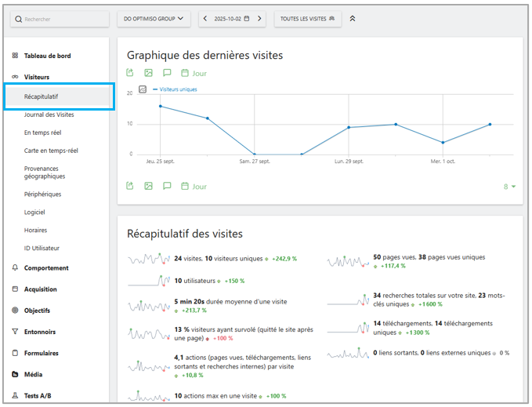Toggle the Visiteurs uniques legend series
The image size is (532, 407).
click(177, 89)
